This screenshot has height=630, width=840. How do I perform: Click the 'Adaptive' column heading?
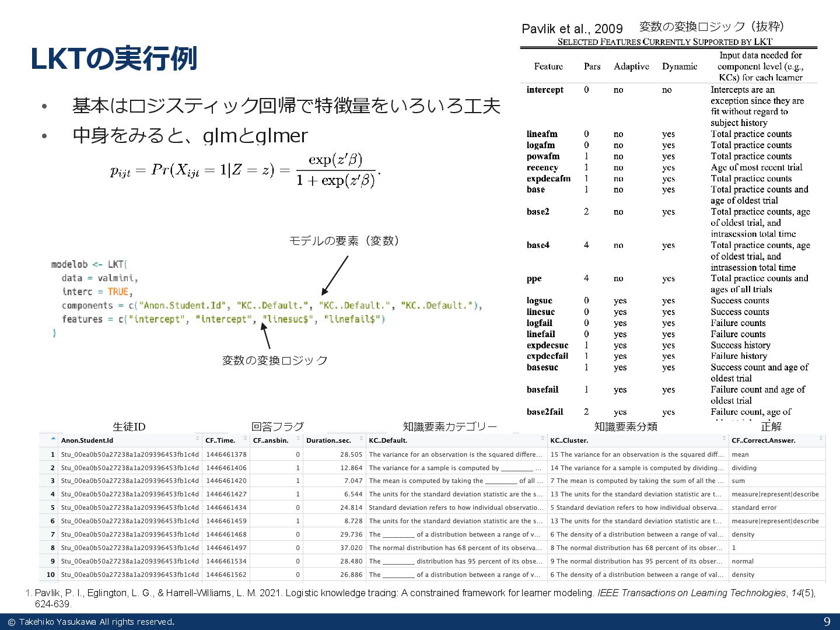pos(631,66)
